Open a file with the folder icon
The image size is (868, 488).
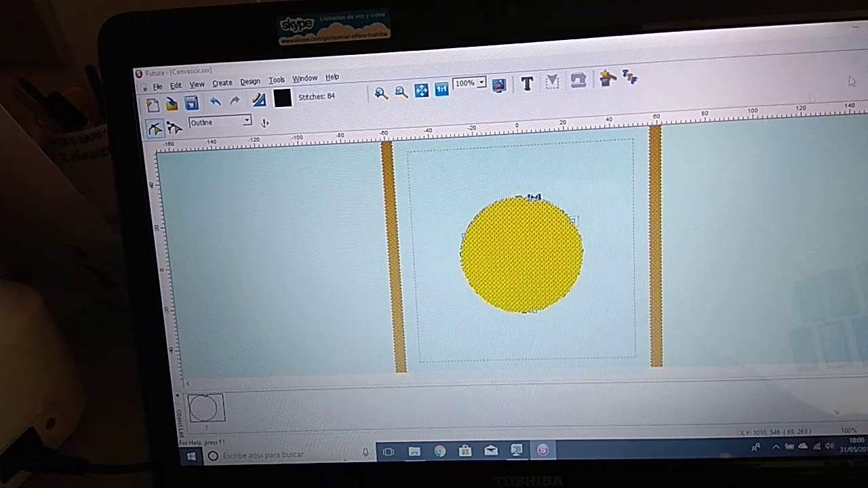pyautogui.click(x=172, y=104)
